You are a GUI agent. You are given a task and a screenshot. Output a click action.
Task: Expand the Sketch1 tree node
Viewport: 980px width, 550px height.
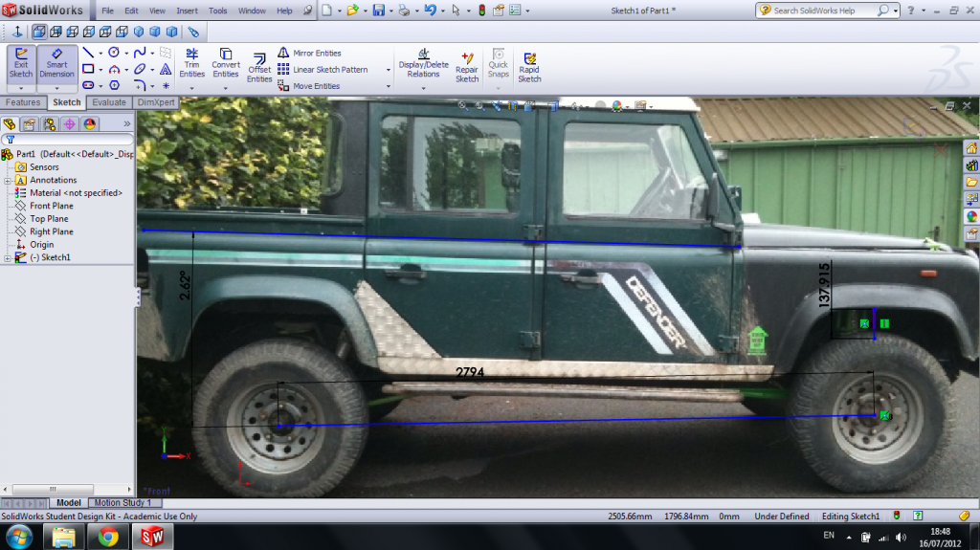click(x=8, y=257)
